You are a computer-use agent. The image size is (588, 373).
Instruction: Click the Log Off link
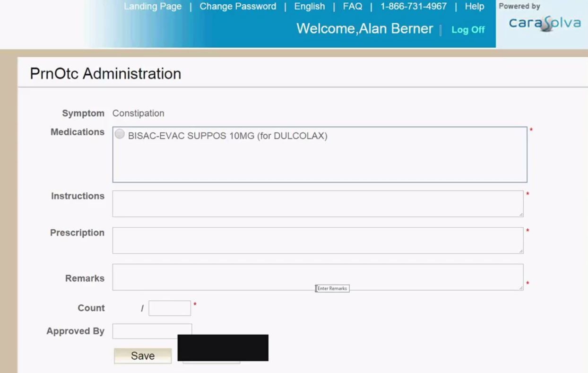click(x=468, y=30)
